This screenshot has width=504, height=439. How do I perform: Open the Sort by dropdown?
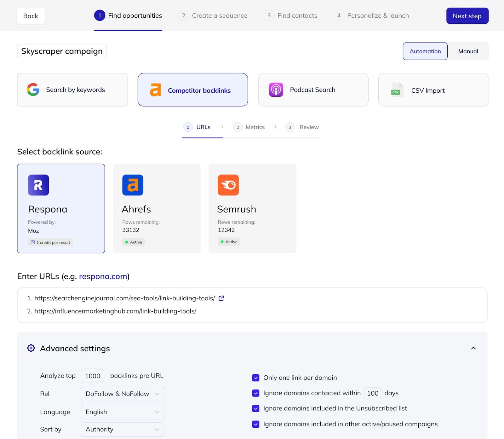[123, 430]
